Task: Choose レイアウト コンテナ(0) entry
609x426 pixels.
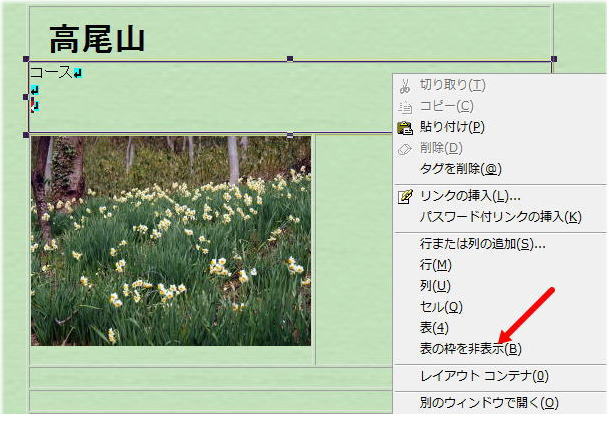Action: pos(484,376)
